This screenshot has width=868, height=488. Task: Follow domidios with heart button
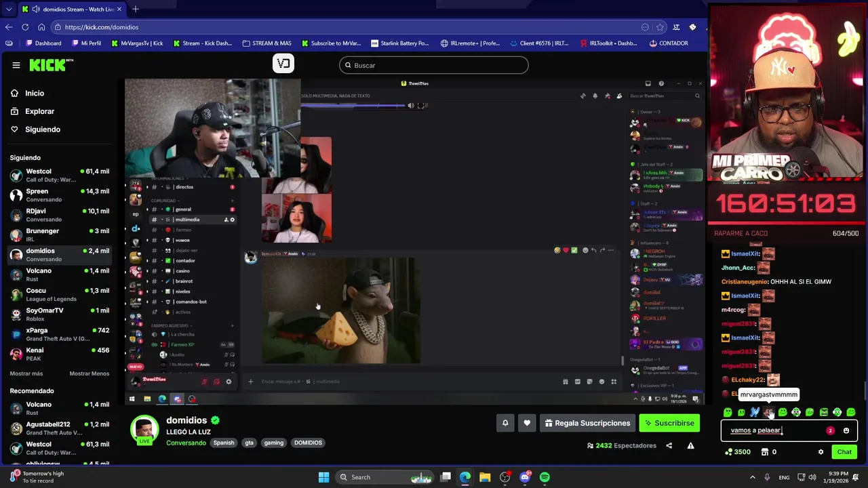coord(527,423)
